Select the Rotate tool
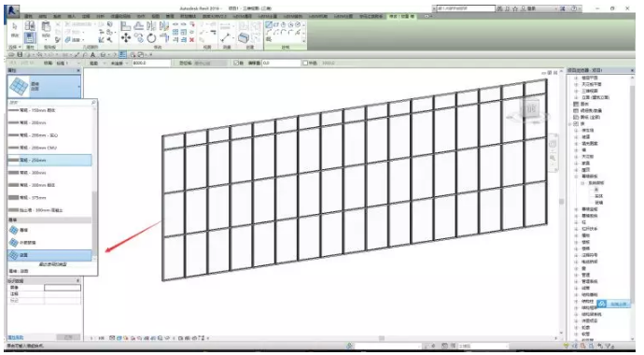The image size is (644, 355). tap(151, 38)
